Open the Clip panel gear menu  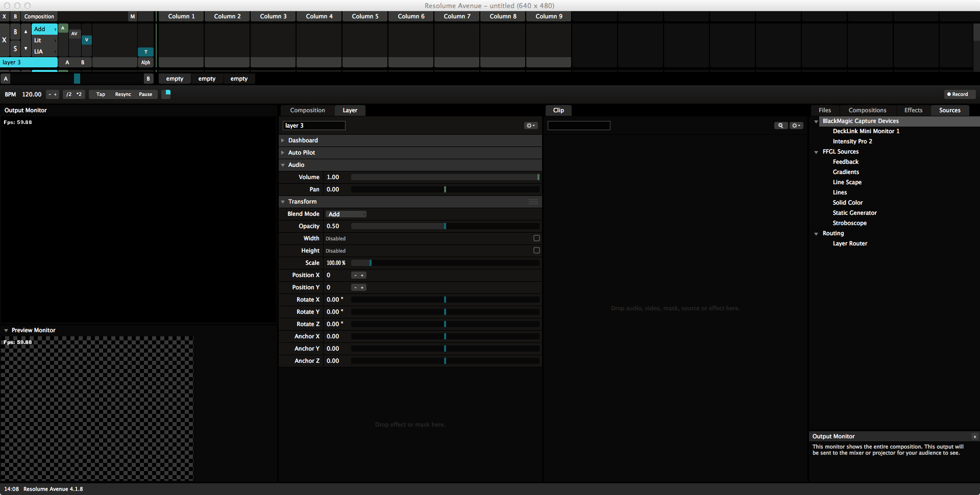(x=796, y=126)
